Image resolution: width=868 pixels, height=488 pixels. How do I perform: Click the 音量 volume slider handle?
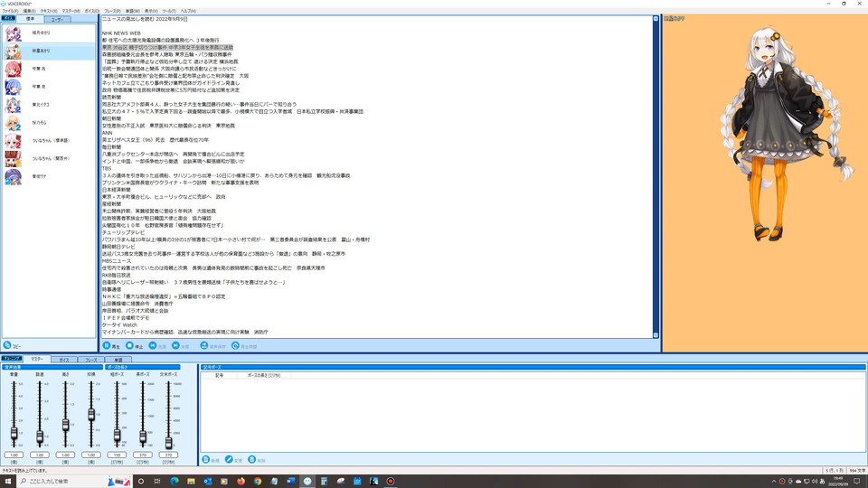(x=14, y=434)
